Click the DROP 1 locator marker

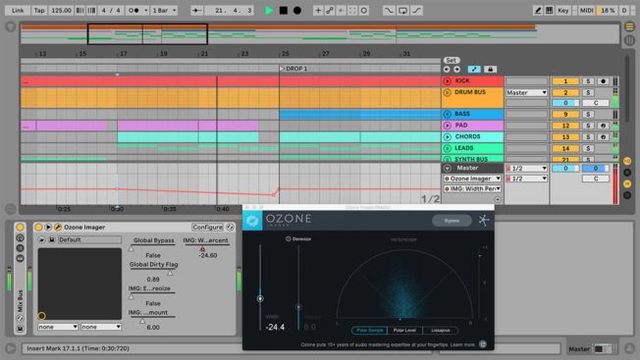[x=294, y=69]
